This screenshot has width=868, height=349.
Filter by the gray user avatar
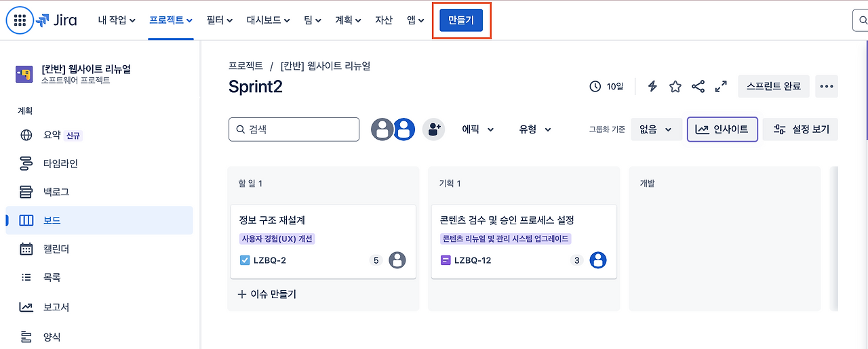coord(382,129)
